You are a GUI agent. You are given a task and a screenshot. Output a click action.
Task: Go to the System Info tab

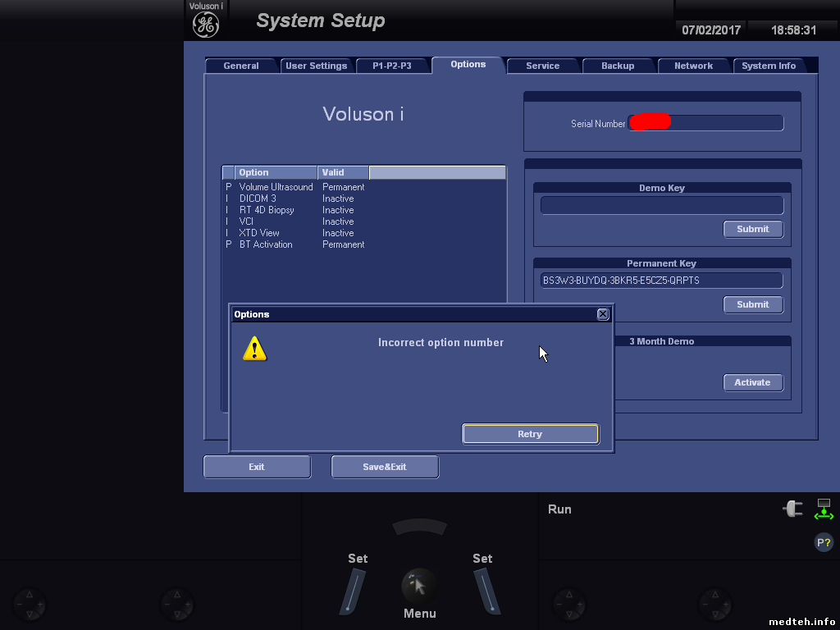[769, 66]
